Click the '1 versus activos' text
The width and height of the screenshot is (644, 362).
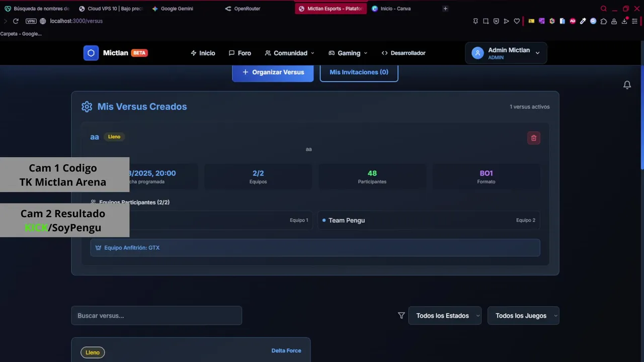(x=530, y=107)
